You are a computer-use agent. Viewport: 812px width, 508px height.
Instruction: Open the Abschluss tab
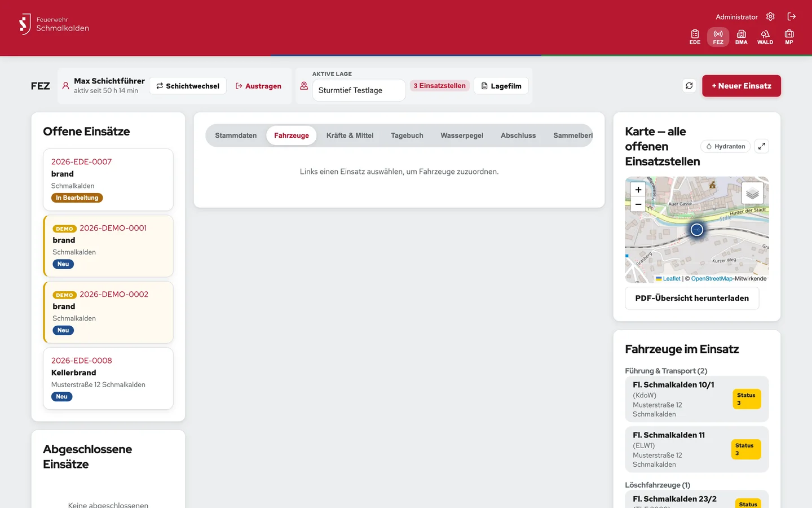point(518,135)
